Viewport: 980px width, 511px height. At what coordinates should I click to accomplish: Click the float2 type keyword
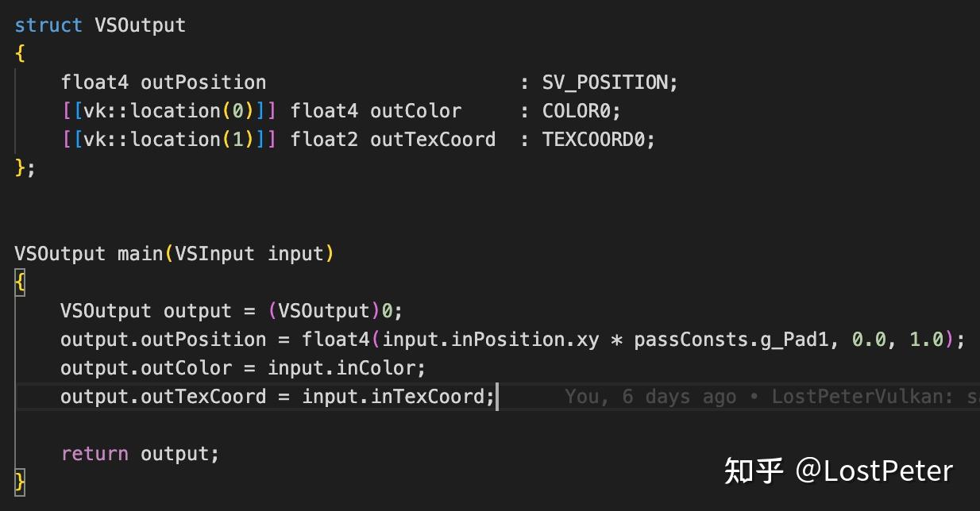tap(324, 140)
